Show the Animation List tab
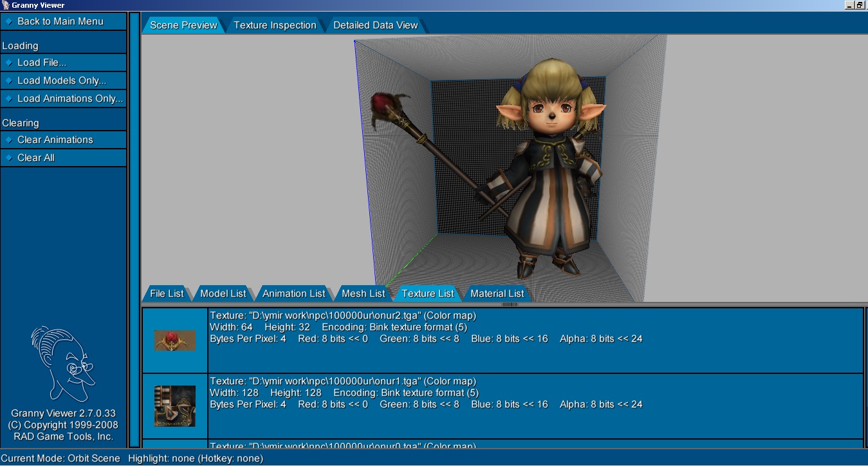Viewport: 868px width, 466px height. pos(294,294)
